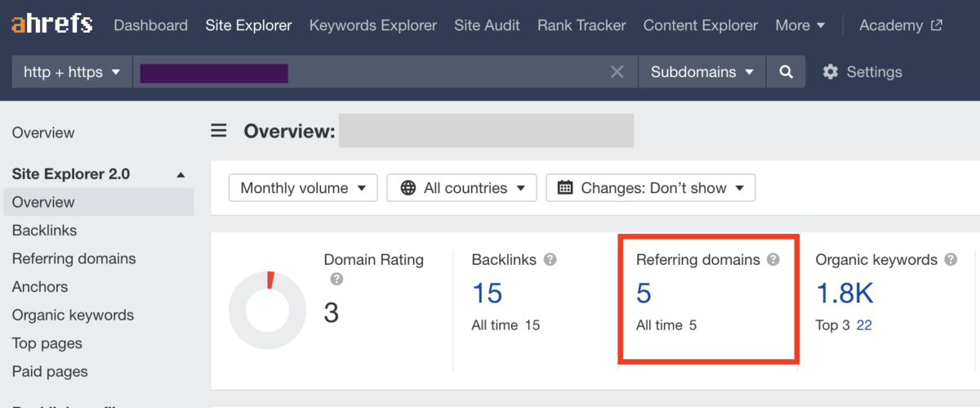Screen dimensions: 980x408
Task: Open the Monthly volume dropdown
Action: click(303, 188)
